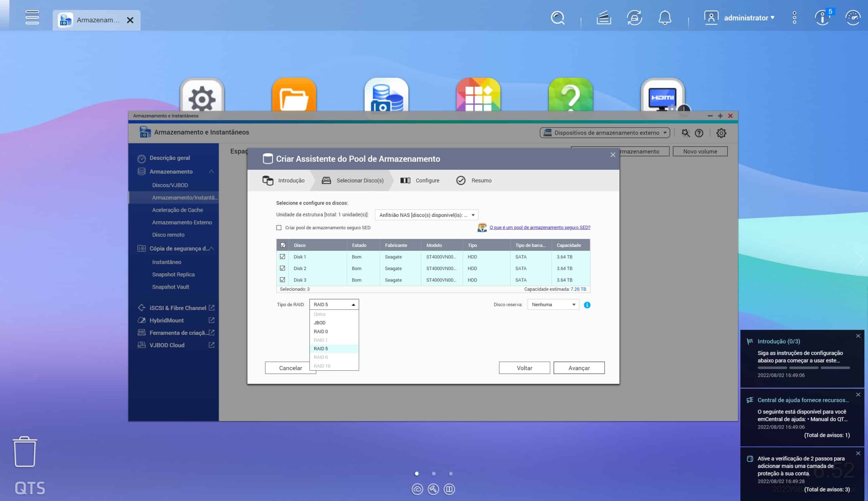Open the desktop trash bin
The height and width of the screenshot is (501, 868).
point(24,451)
